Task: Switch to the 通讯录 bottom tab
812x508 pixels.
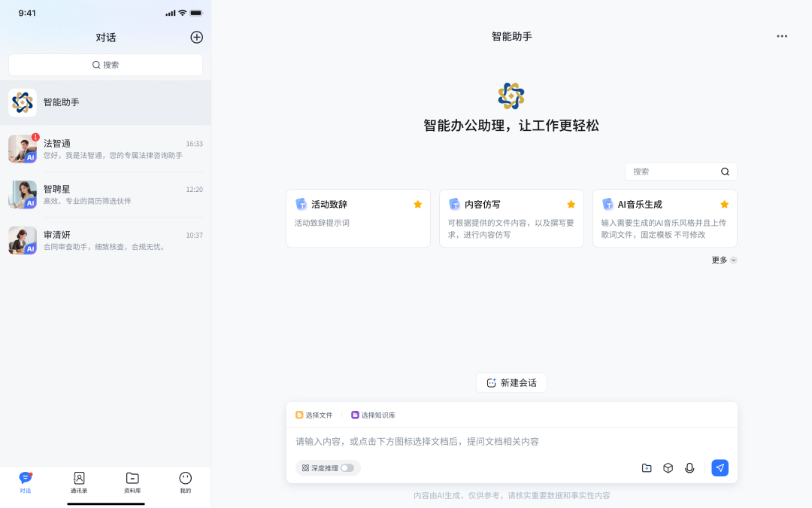Action: click(79, 482)
